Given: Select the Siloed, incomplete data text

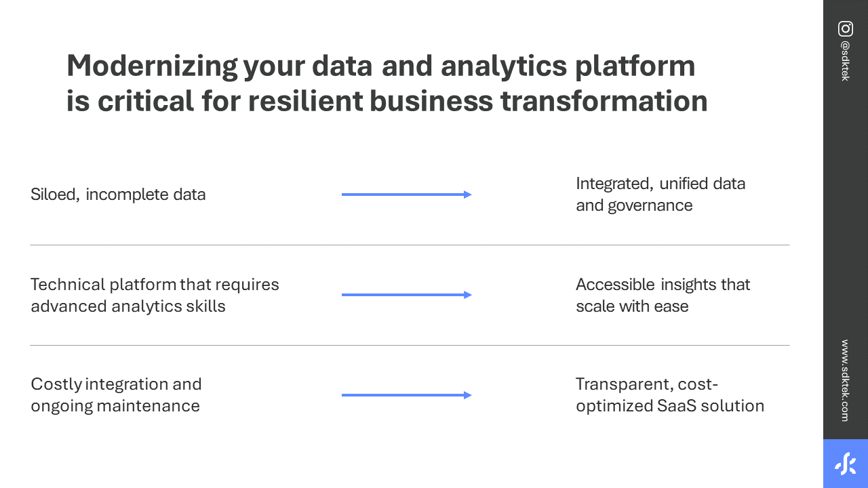Looking at the screenshot, I should 118,195.
